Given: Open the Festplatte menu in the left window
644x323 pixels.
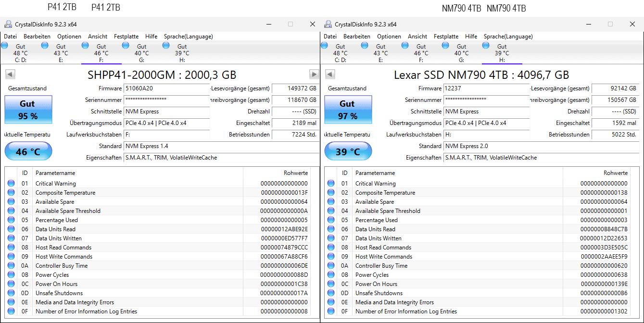Looking at the screenshot, I should 126,37.
